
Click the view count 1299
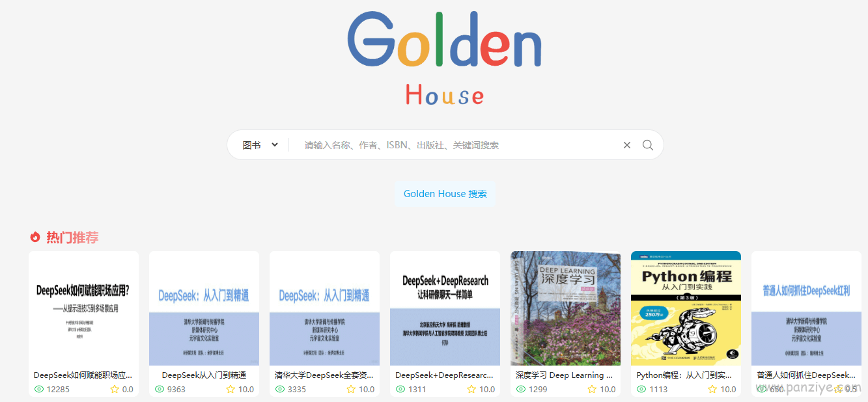538,390
